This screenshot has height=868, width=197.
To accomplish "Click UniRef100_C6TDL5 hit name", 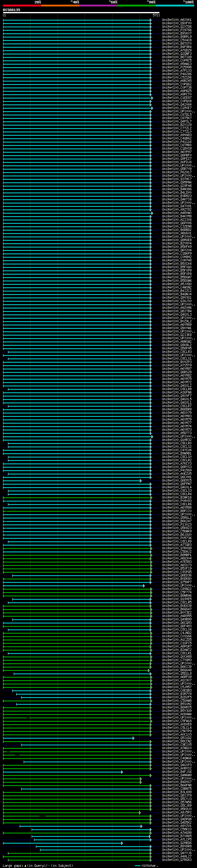I will [177, 115].
